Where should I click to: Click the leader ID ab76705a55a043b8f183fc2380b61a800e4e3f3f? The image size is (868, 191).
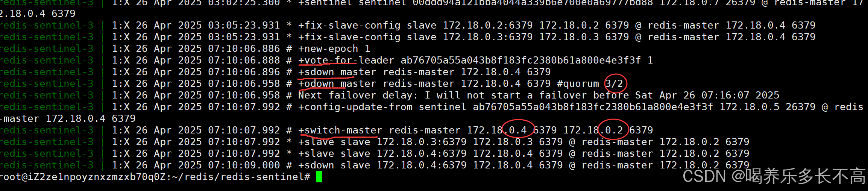[521, 60]
